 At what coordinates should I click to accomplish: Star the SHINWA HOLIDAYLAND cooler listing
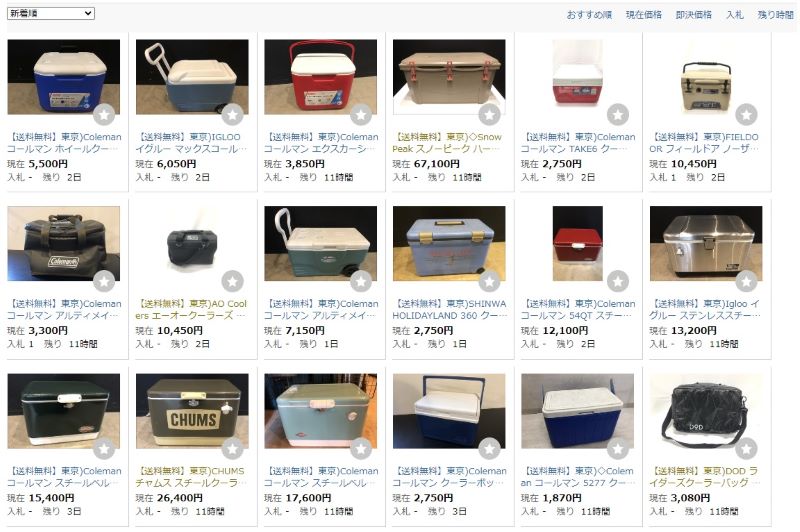pyautogui.click(x=489, y=281)
